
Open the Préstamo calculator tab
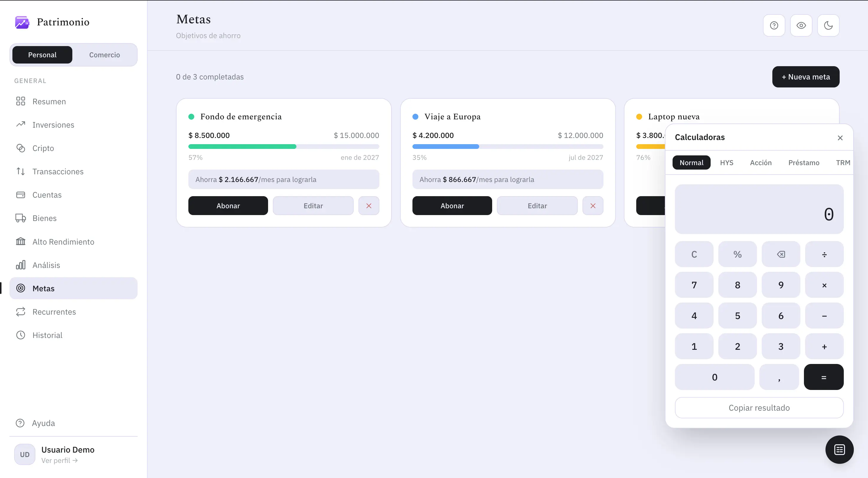(804, 162)
